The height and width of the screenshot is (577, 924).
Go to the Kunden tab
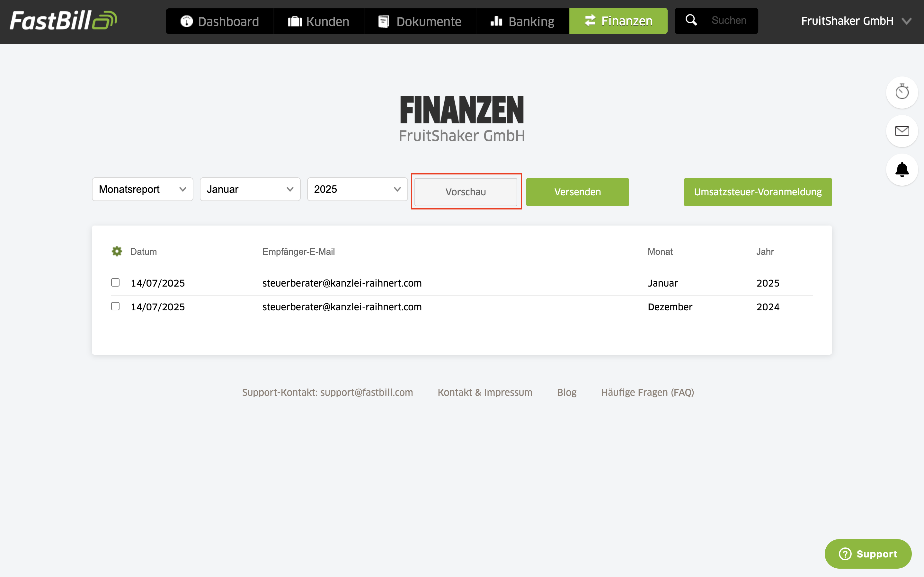point(319,22)
